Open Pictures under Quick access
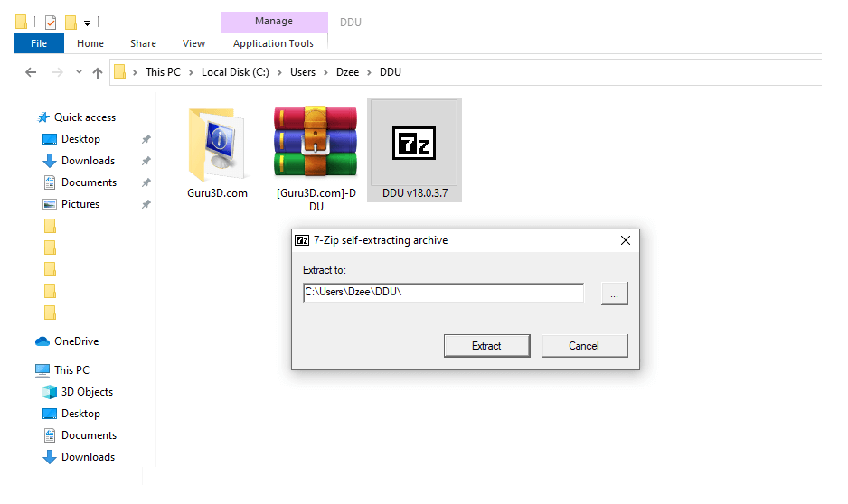 [x=71, y=203]
